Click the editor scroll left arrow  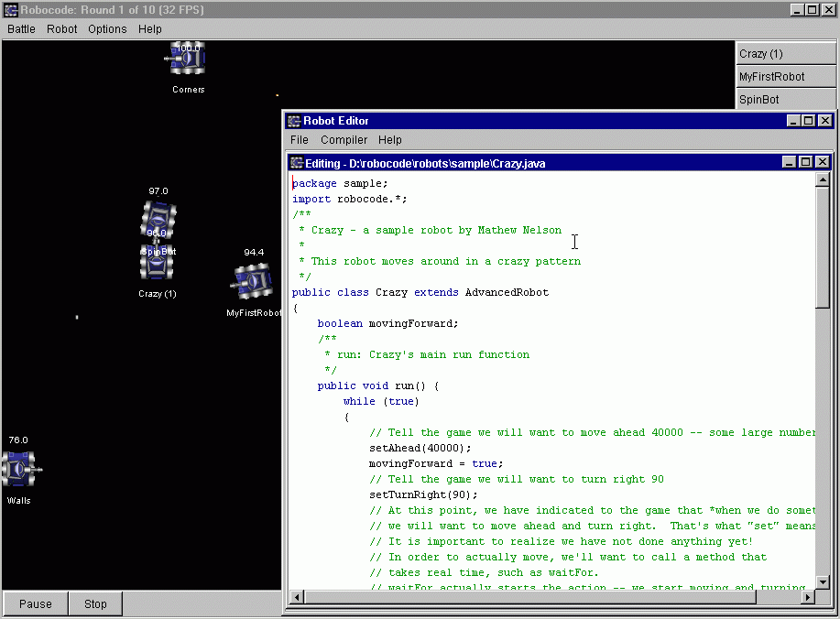click(297, 596)
